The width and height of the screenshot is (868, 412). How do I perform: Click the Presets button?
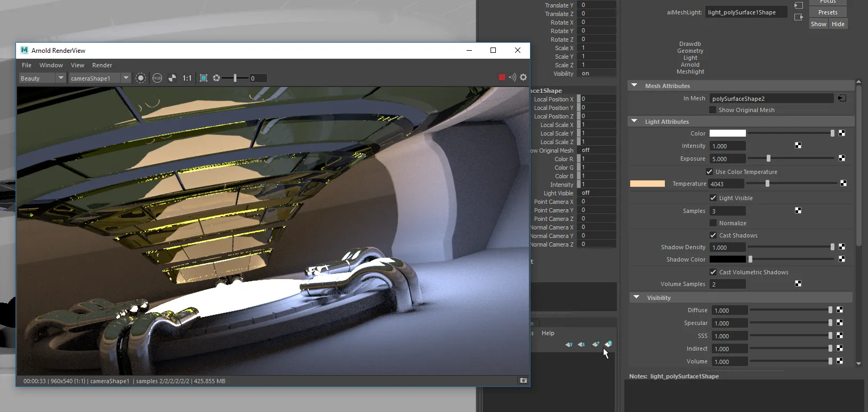tap(828, 12)
